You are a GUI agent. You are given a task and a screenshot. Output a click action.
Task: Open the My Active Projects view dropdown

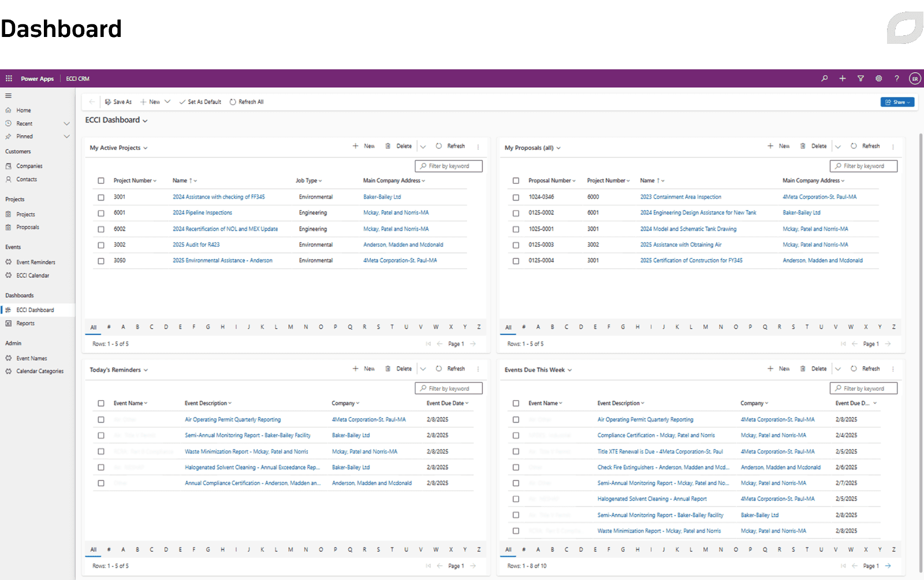click(x=146, y=148)
